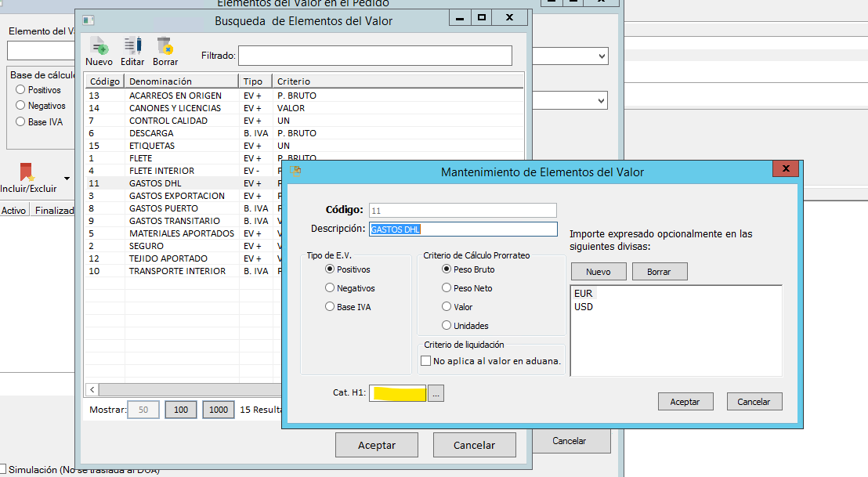The height and width of the screenshot is (477, 868).
Task: Click the Nuevo icon in search toolbar
Action: coord(99,46)
